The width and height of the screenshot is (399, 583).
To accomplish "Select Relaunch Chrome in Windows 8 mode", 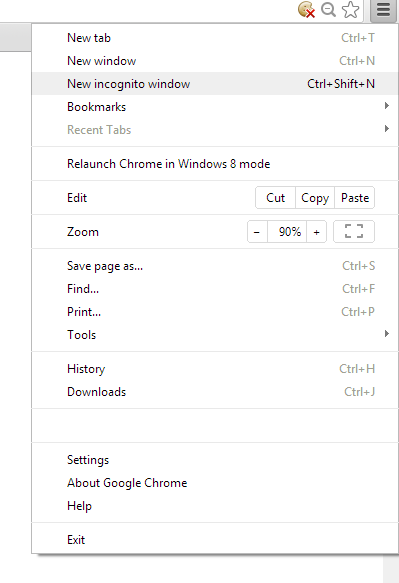I will click(x=215, y=164).
